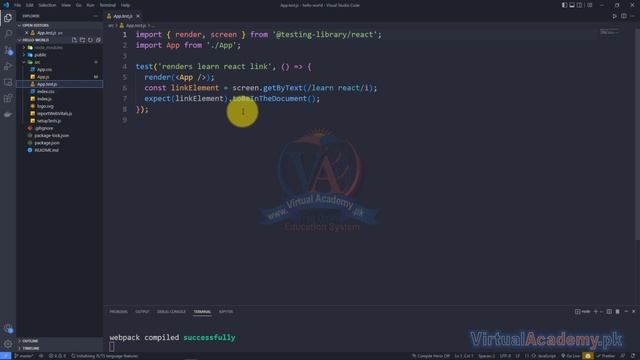The image size is (640, 360).
Task: Expand the Outline section
Action: [60, 341]
